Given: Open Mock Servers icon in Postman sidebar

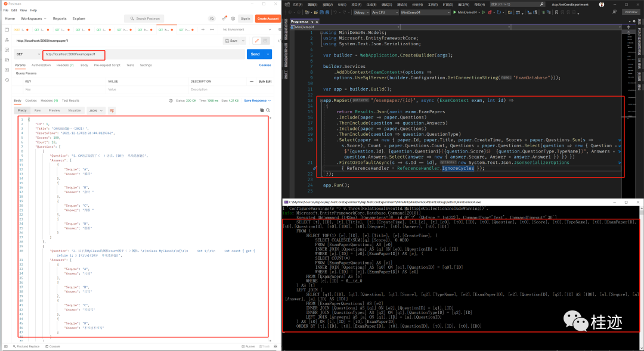Looking at the screenshot, I should (7, 60).
